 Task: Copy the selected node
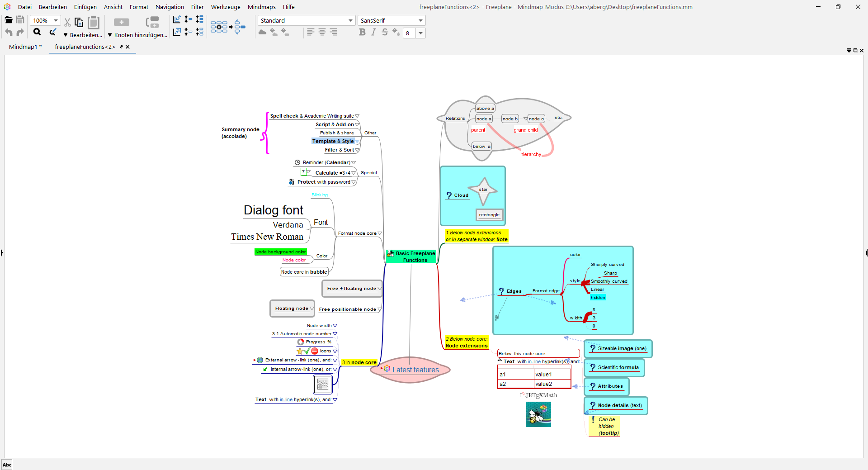78,22
